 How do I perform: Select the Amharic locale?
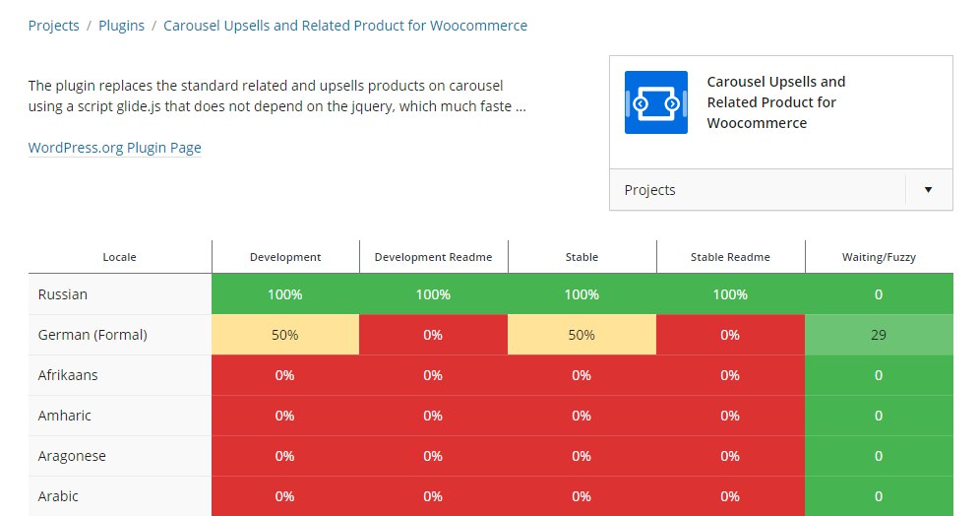64,416
